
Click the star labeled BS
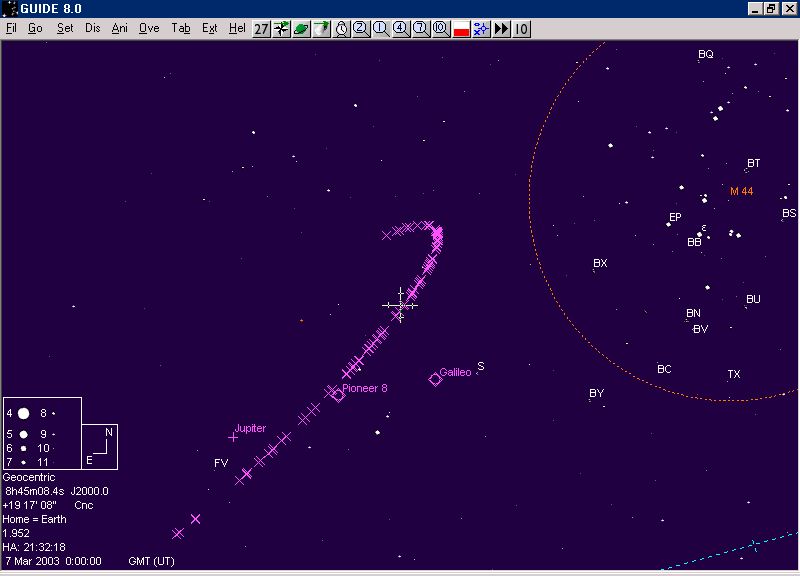789,213
